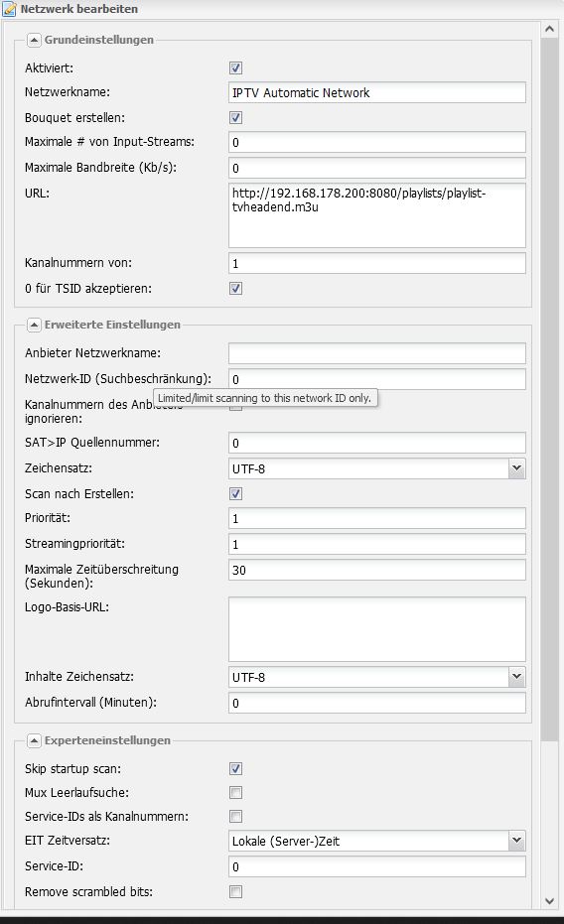Click scrollbar down arrow icon

click(549, 901)
